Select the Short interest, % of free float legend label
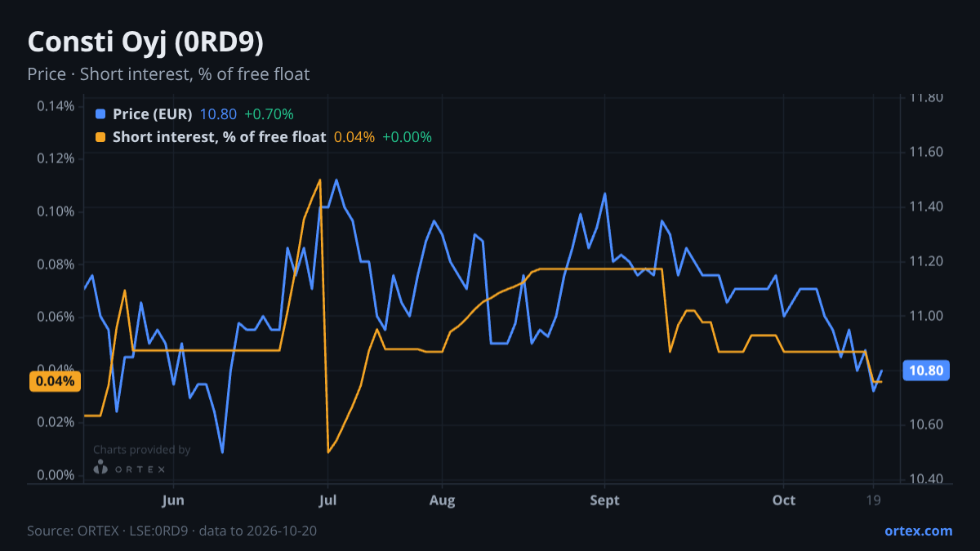980x551 pixels. [x=220, y=137]
